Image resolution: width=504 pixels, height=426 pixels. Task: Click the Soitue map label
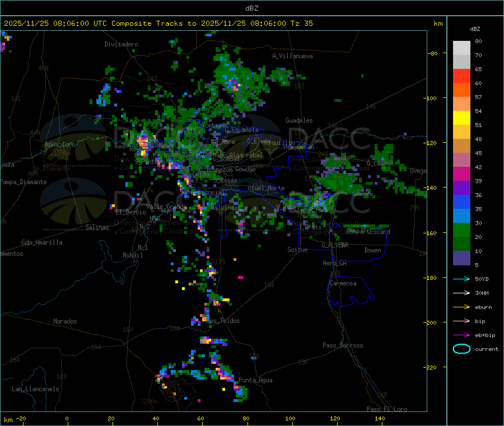click(297, 250)
